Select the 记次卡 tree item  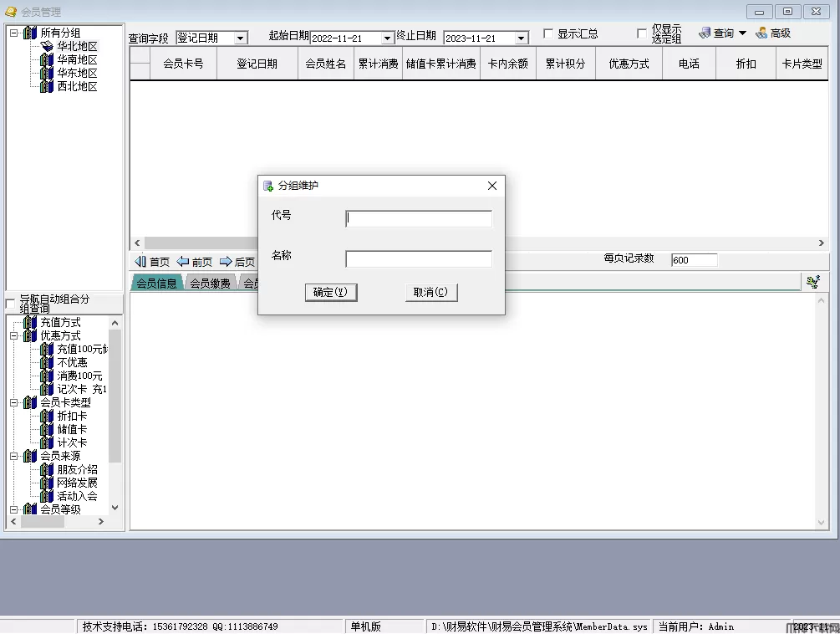click(81, 390)
